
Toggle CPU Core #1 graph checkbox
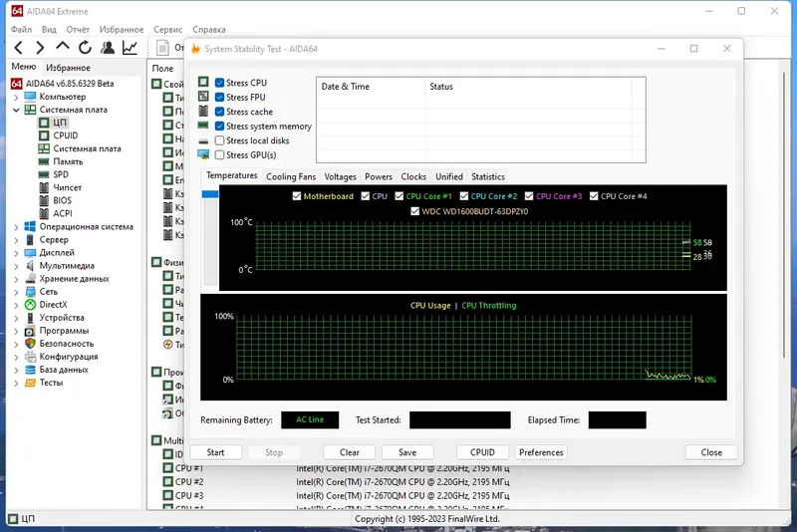point(399,196)
